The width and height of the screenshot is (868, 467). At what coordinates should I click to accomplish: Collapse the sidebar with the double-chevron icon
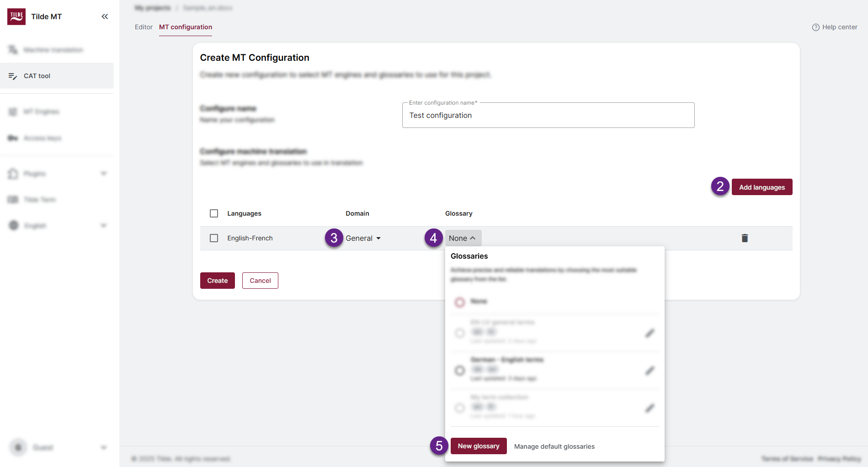[x=104, y=16]
